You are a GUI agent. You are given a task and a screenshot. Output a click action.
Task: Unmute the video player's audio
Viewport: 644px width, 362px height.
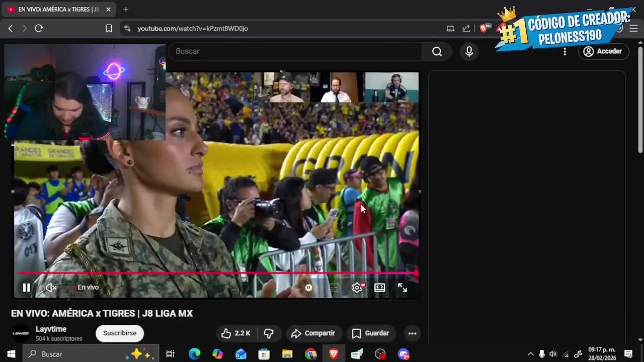pyautogui.click(x=51, y=288)
